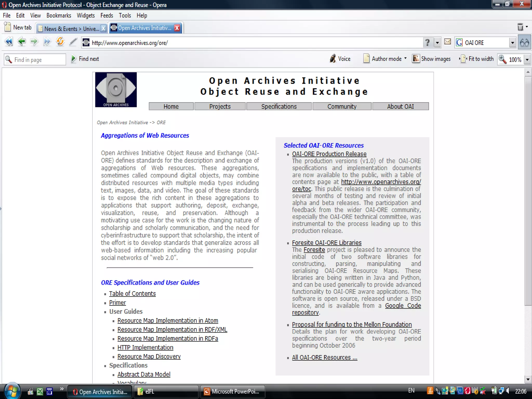This screenshot has height=399, width=532.
Task: Open the Table of Contents link
Action: (132, 294)
